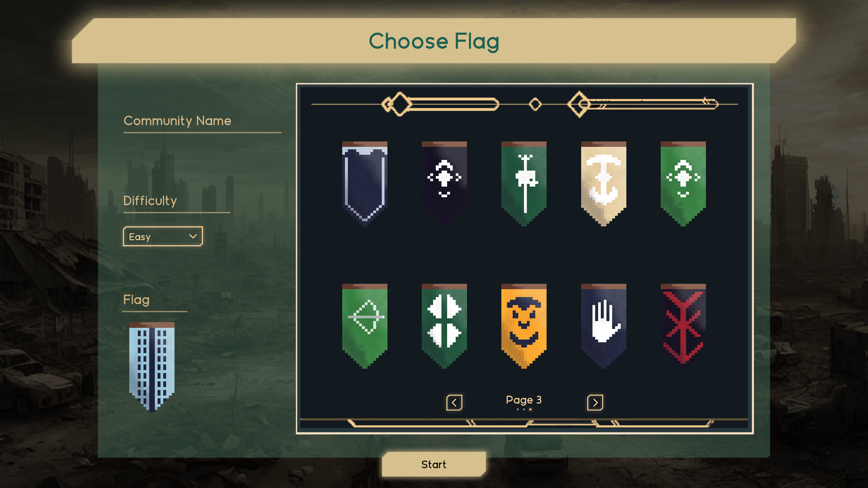The image size is (868, 488).
Task: Go to the next flag page
Action: (x=595, y=402)
